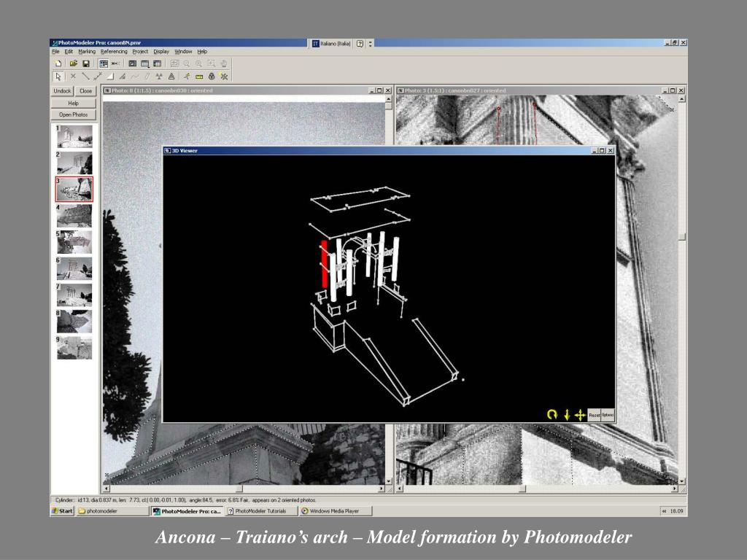This screenshot has width=747, height=560.
Task: Click the Open Project folder icon
Action: pyautogui.click(x=74, y=63)
